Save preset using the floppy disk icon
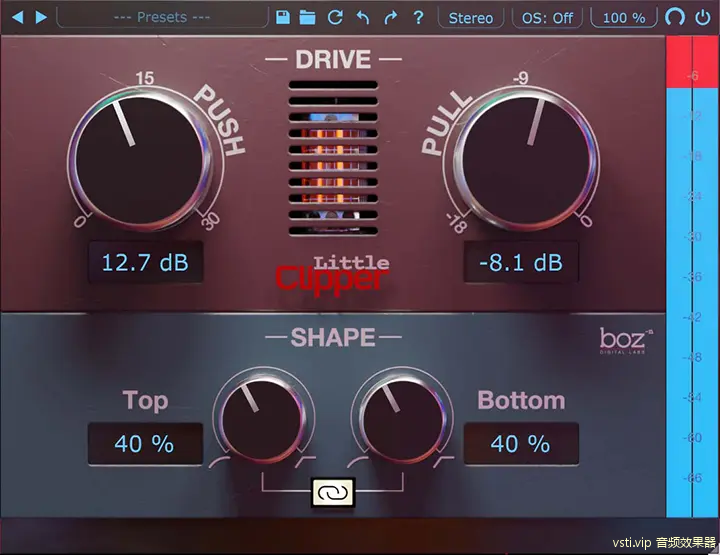The width and height of the screenshot is (720, 555). tap(283, 17)
